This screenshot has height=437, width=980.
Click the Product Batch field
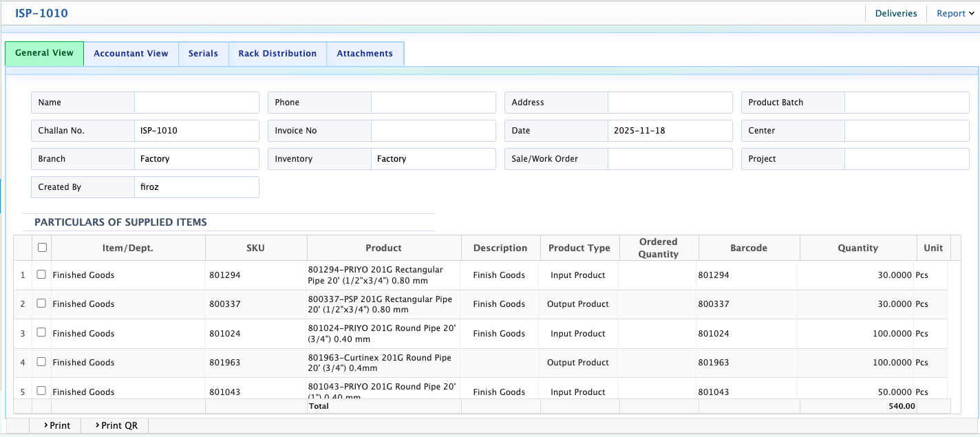click(x=907, y=103)
